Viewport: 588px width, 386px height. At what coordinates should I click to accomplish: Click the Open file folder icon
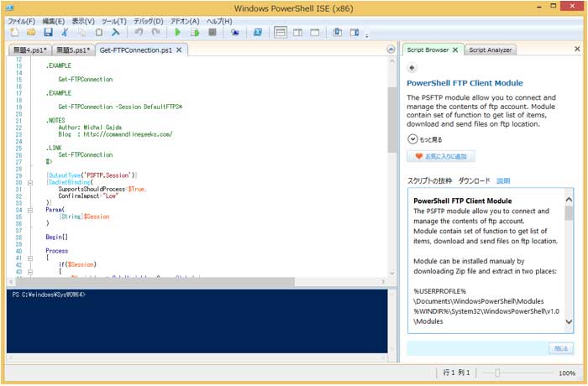[x=31, y=32]
